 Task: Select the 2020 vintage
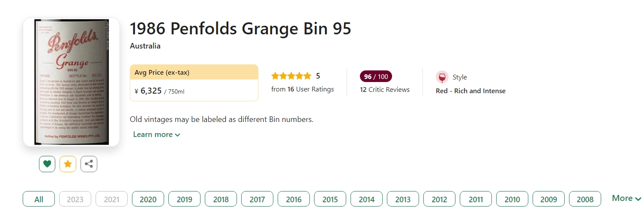pyautogui.click(x=148, y=199)
